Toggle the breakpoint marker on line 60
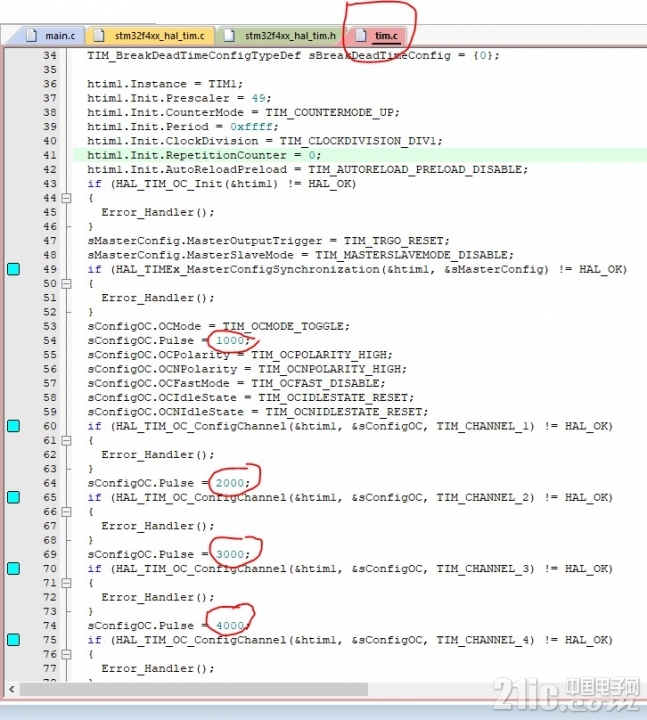The image size is (647, 720). [14, 426]
